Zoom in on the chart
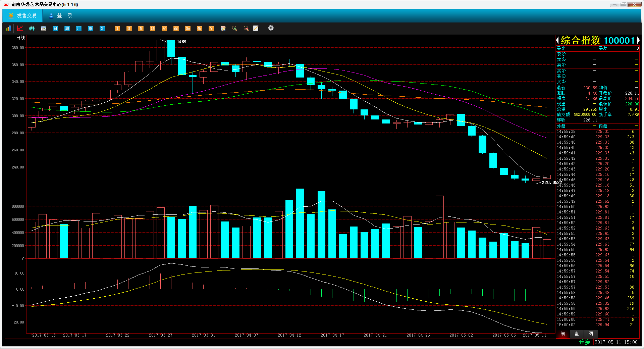 (234, 29)
